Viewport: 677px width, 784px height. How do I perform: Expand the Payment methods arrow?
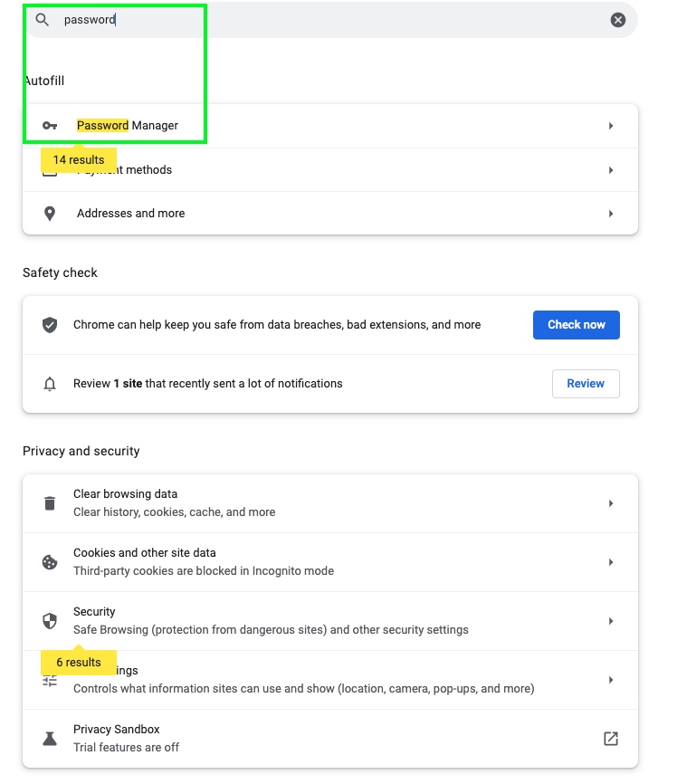coord(611,170)
